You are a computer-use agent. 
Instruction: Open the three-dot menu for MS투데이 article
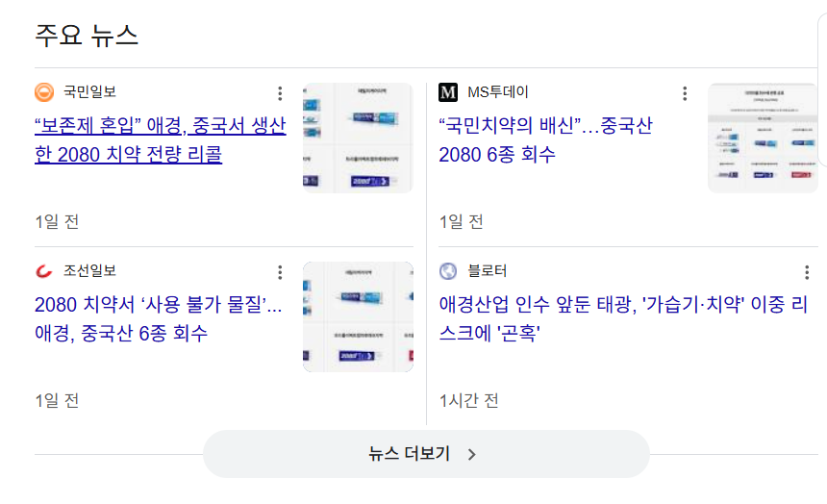tap(685, 93)
